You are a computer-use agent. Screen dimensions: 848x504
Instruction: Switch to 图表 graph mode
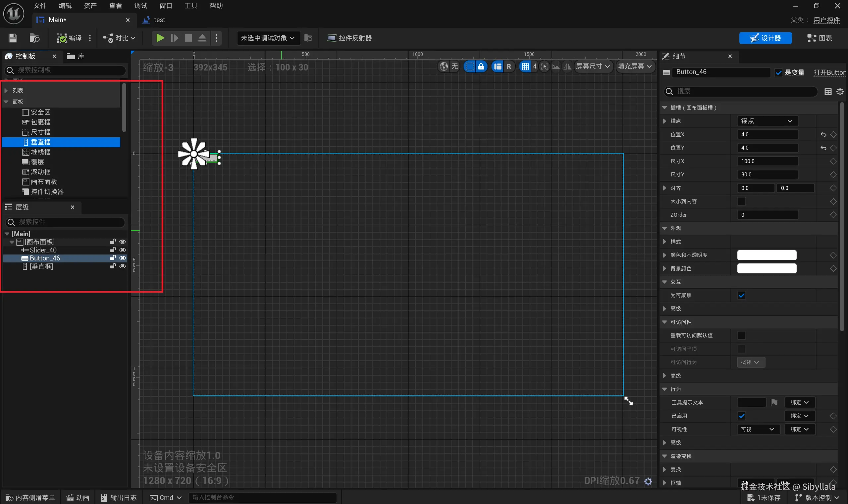coord(820,38)
